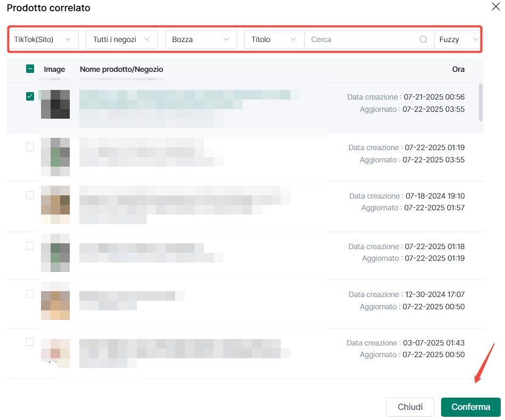Select the date text 07-21-2025 00:56
The height and width of the screenshot is (420, 505).
point(434,97)
